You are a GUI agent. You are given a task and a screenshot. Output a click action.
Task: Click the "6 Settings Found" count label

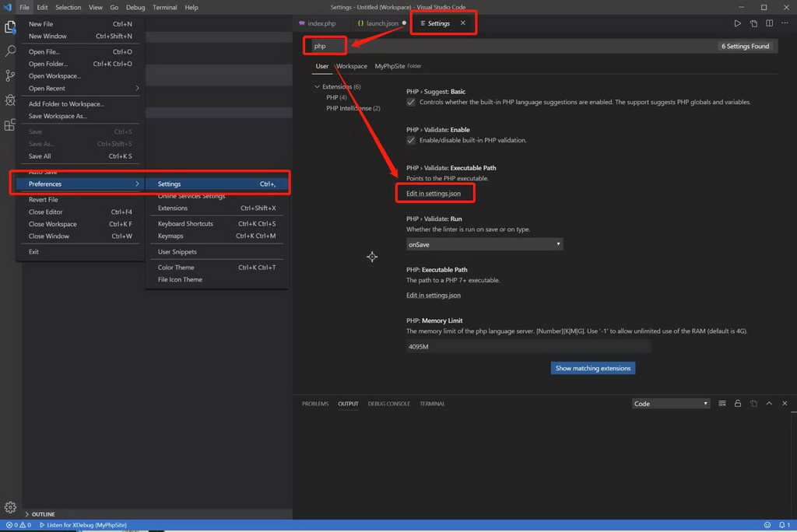745,46
